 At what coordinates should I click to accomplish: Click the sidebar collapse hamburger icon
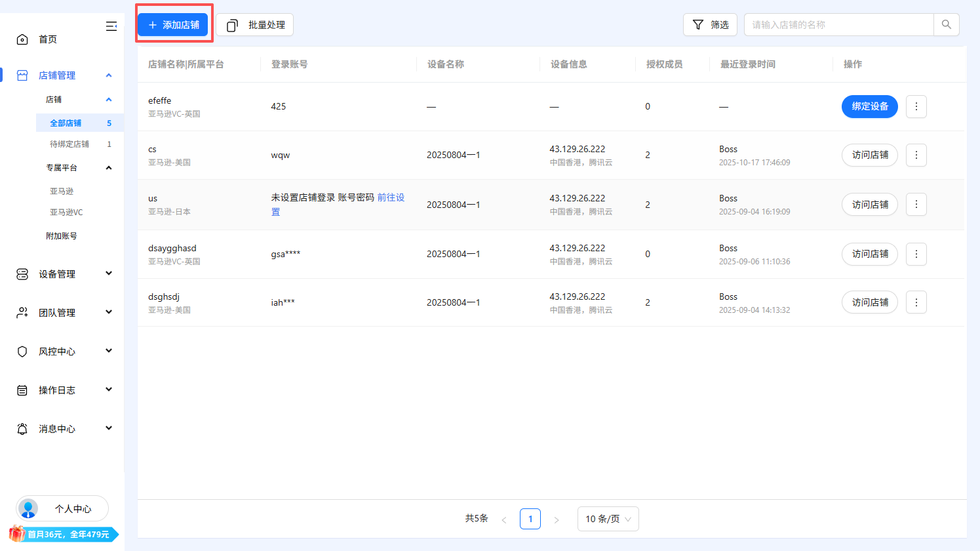[x=111, y=26]
